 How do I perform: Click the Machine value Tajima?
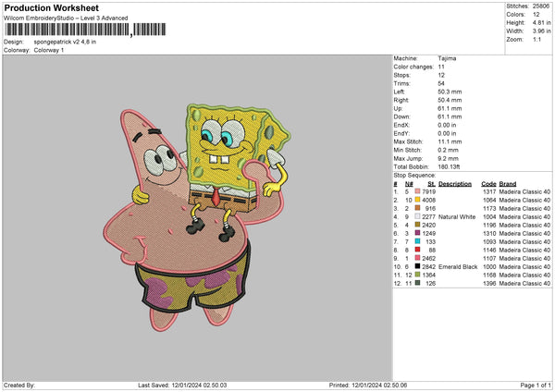click(447, 58)
